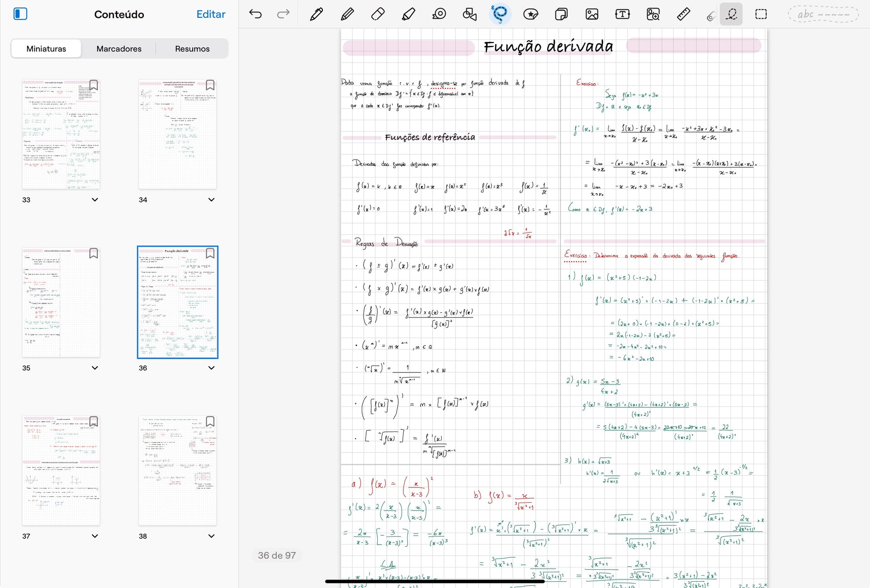
Task: Select the ruler tool
Action: point(683,14)
